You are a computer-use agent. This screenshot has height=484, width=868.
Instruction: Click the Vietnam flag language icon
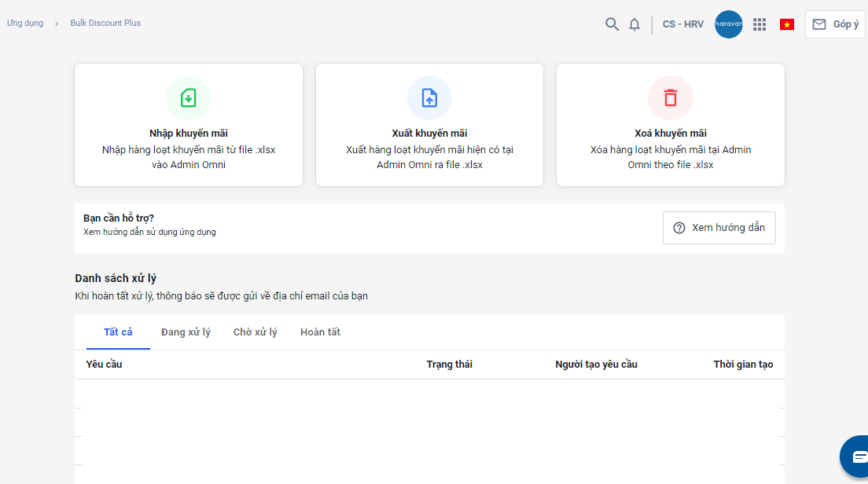[x=786, y=24]
